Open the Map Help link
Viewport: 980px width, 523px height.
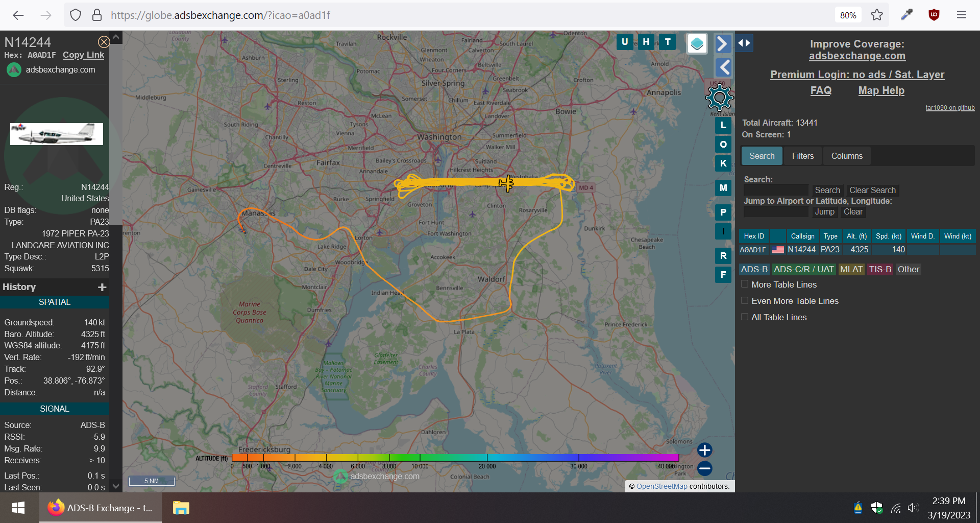881,90
